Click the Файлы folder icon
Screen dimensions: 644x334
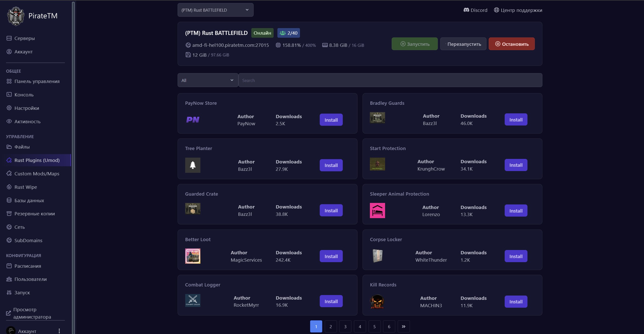[x=9, y=147]
